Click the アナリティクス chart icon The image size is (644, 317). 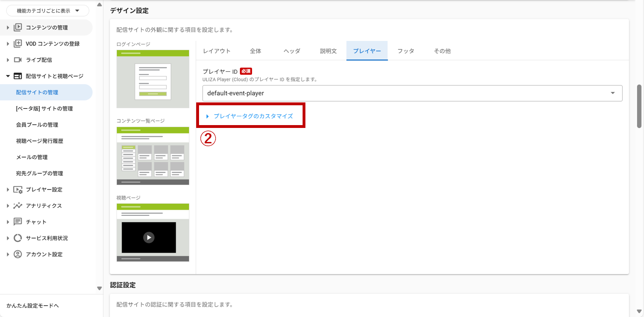click(18, 206)
